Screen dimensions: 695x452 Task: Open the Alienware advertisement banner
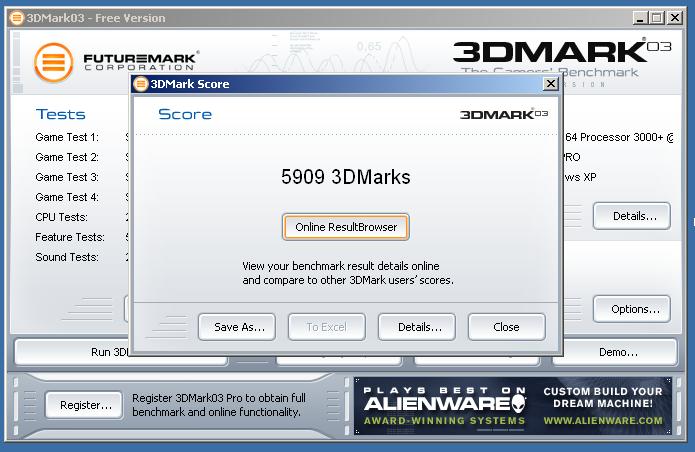pyautogui.click(x=513, y=406)
